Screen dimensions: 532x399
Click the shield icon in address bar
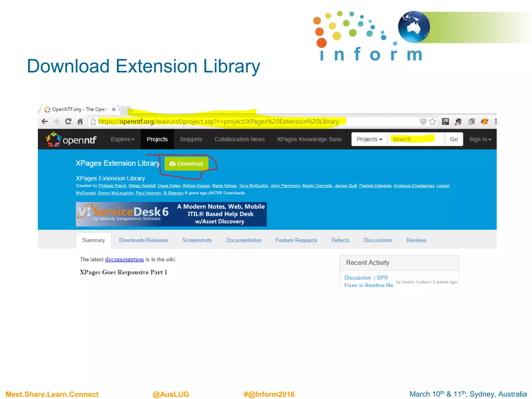pyautogui.click(x=423, y=121)
